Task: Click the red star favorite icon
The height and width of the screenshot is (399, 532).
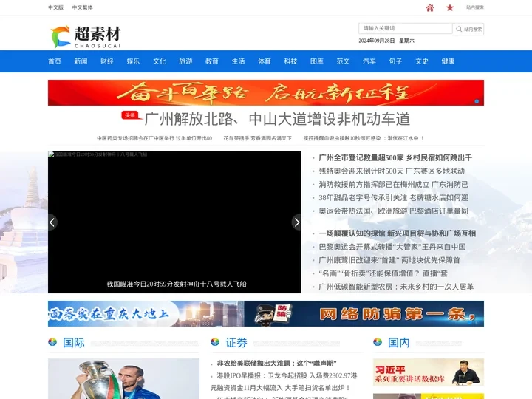Action: [x=450, y=7]
